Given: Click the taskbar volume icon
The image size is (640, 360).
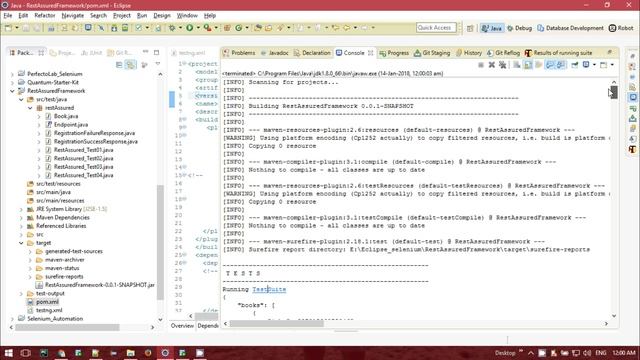Looking at the screenshot, I should coord(587,353).
